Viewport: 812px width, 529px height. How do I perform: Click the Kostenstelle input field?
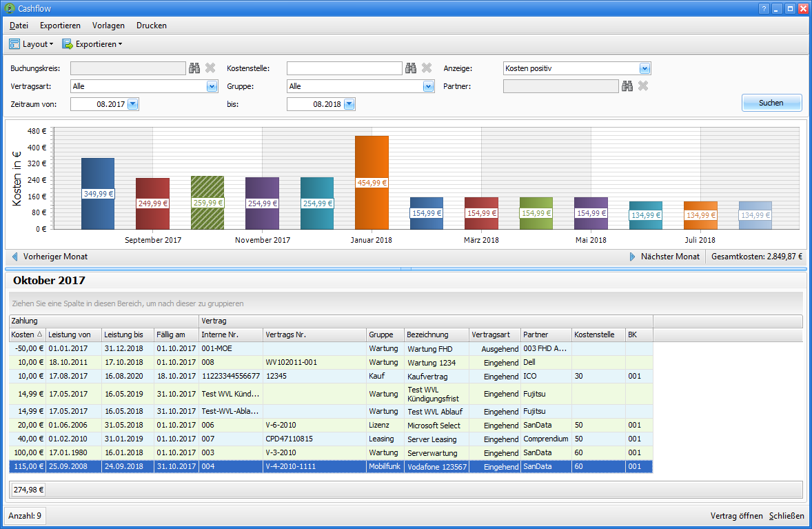[x=345, y=68]
